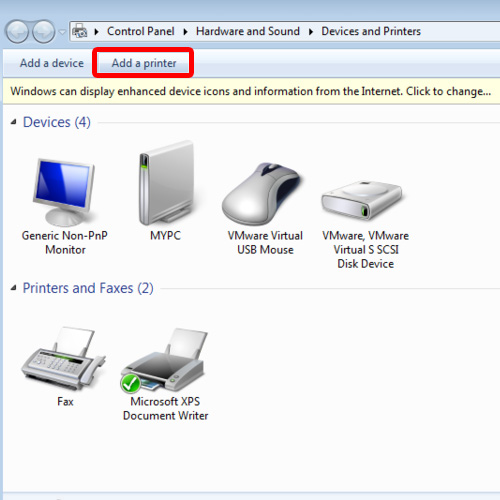This screenshot has height=500, width=500.
Task: Select Devices and Printers breadcrumb
Action: [x=371, y=31]
